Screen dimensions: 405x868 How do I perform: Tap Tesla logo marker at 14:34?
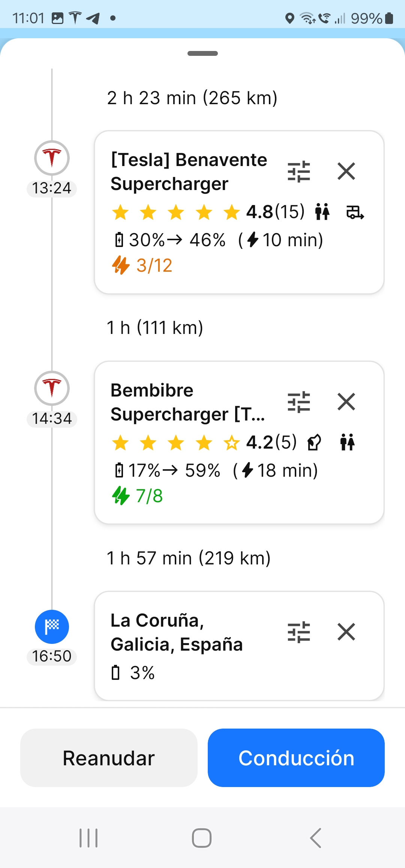click(52, 388)
